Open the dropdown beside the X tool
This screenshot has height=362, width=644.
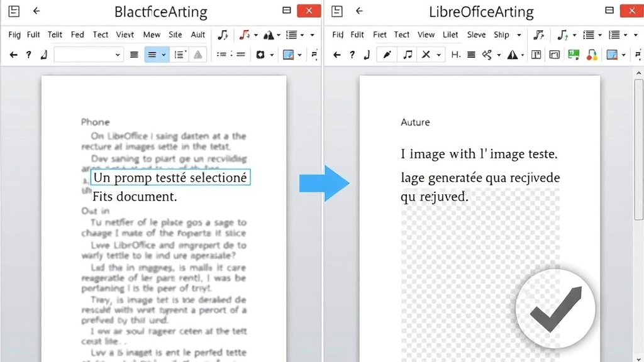click(x=438, y=55)
